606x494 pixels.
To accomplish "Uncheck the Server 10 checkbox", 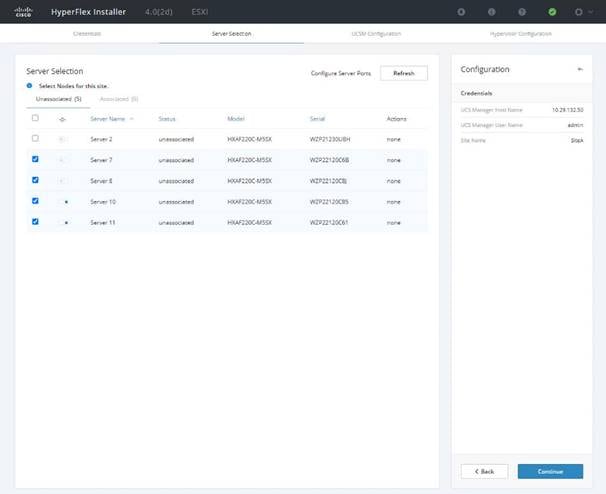I will [x=35, y=201].
